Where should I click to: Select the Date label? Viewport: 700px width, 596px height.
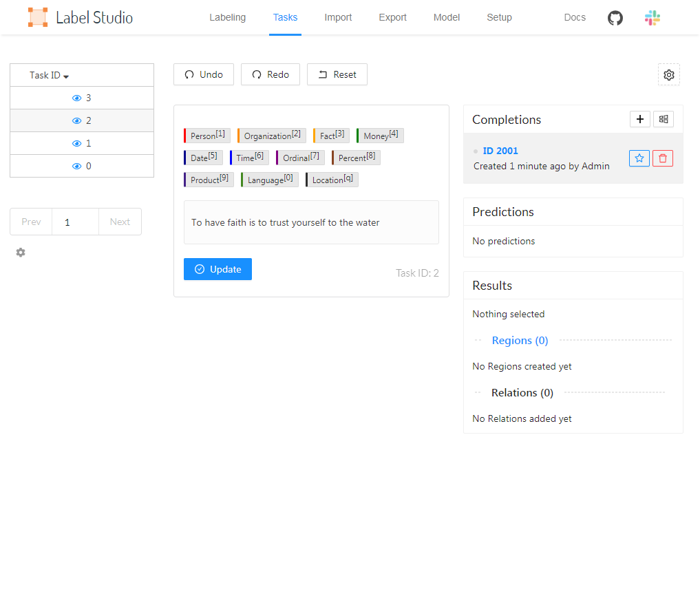(x=203, y=158)
